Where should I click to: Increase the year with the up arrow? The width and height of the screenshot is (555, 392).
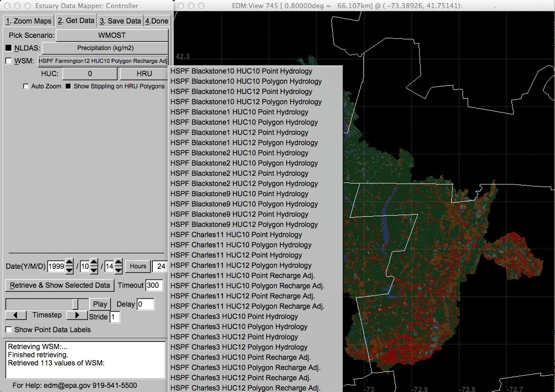[70, 262]
